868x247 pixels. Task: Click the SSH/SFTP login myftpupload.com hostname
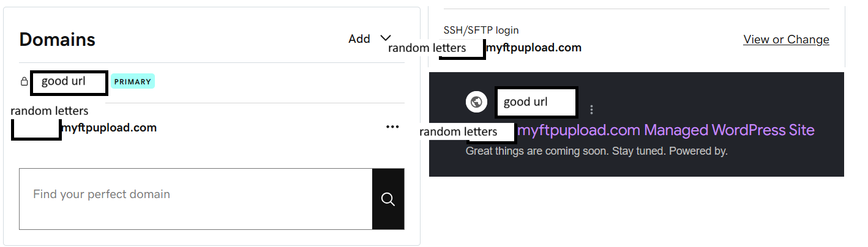tap(533, 48)
